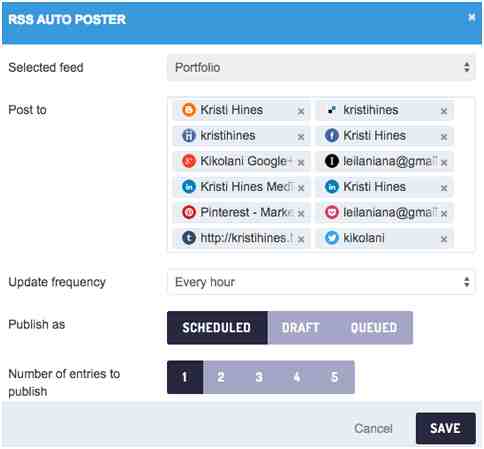Click the Save button
Viewport: 484px width, 449px height.
(x=446, y=428)
